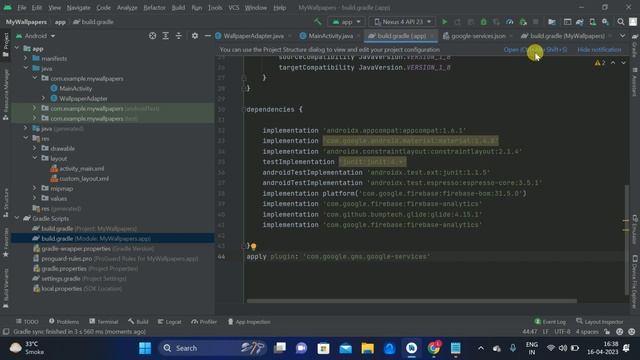Collapse the app module tree node
Viewport: 640px width, 360px height.
pos(17,49)
